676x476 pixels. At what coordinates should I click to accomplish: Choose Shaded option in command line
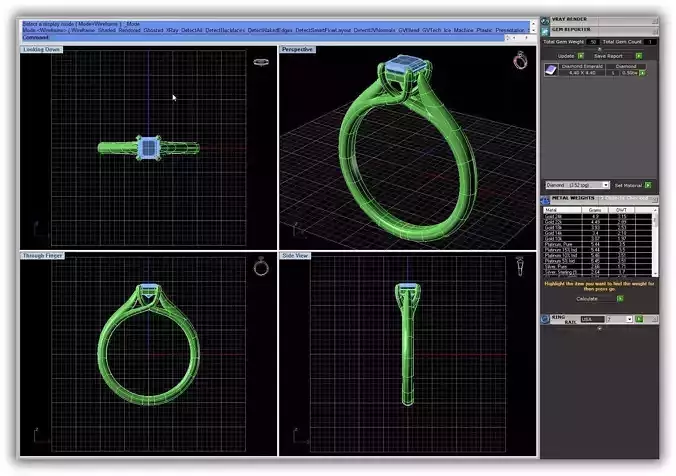tap(106, 31)
